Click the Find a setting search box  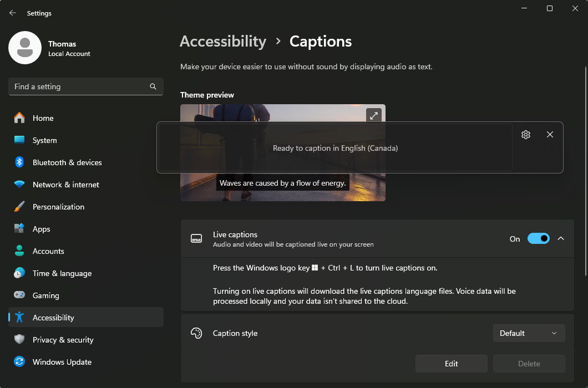(x=86, y=86)
